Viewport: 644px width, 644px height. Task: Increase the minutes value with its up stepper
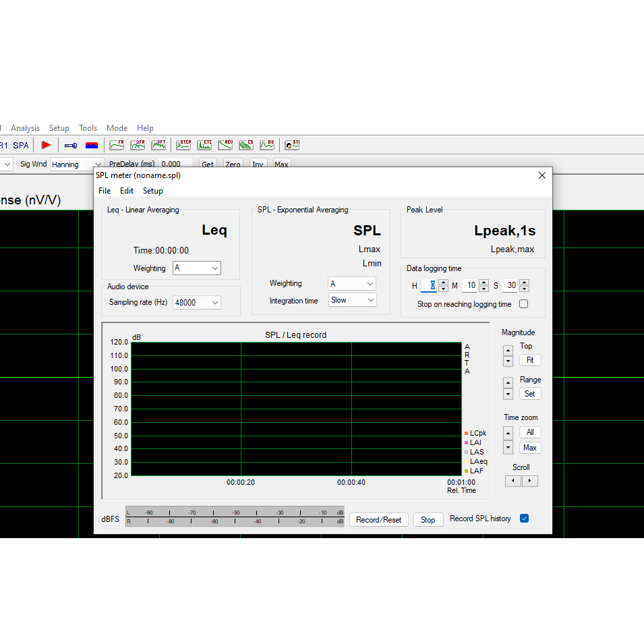tap(484, 283)
